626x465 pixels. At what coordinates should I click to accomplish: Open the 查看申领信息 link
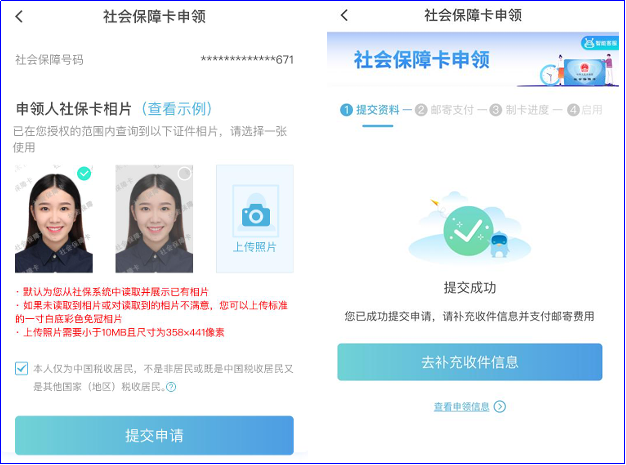(x=462, y=407)
